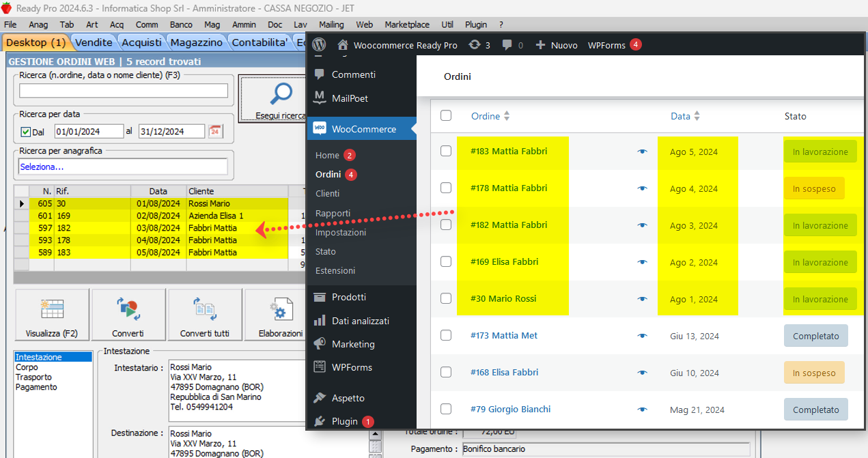868x458 pixels.
Task: Click the start date field 01/01/2024
Action: (x=89, y=132)
